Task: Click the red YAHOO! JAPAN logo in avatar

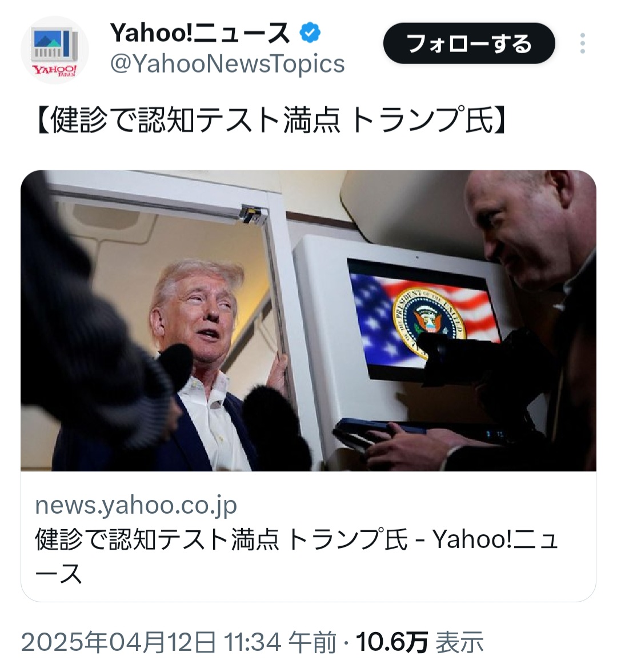Action: 55,70
